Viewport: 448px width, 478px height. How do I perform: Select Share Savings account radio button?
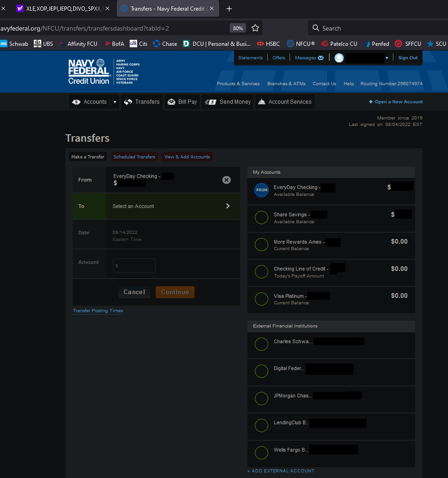coord(262,218)
